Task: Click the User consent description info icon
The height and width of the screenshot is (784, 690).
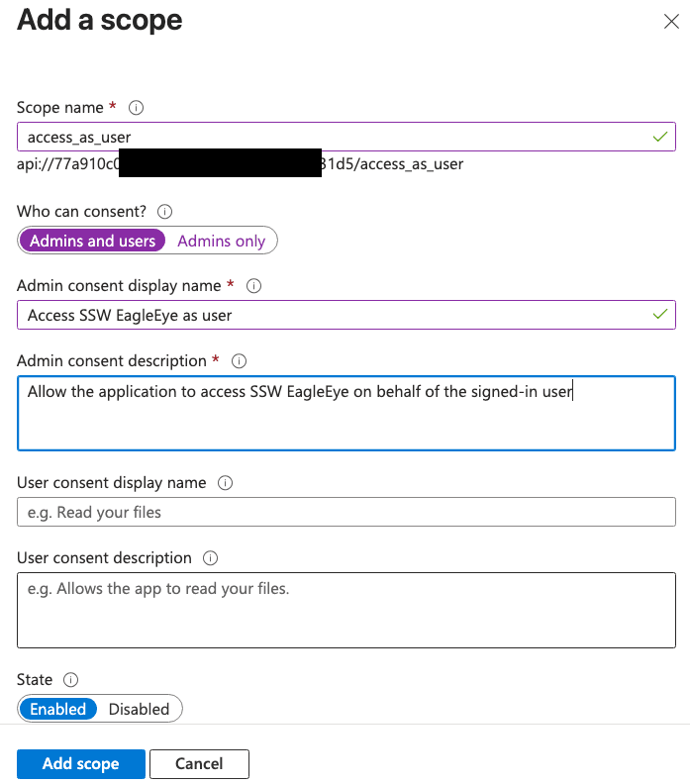Action: 210,558
